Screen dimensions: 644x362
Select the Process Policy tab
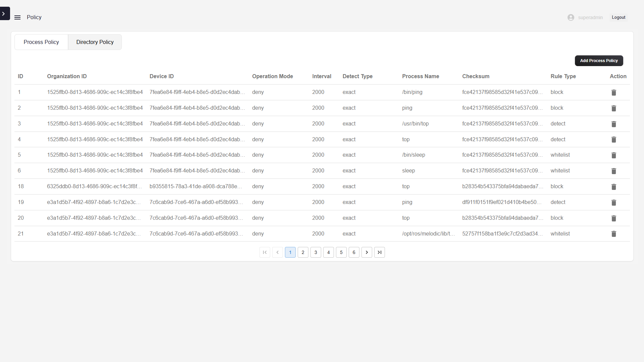coord(41,42)
